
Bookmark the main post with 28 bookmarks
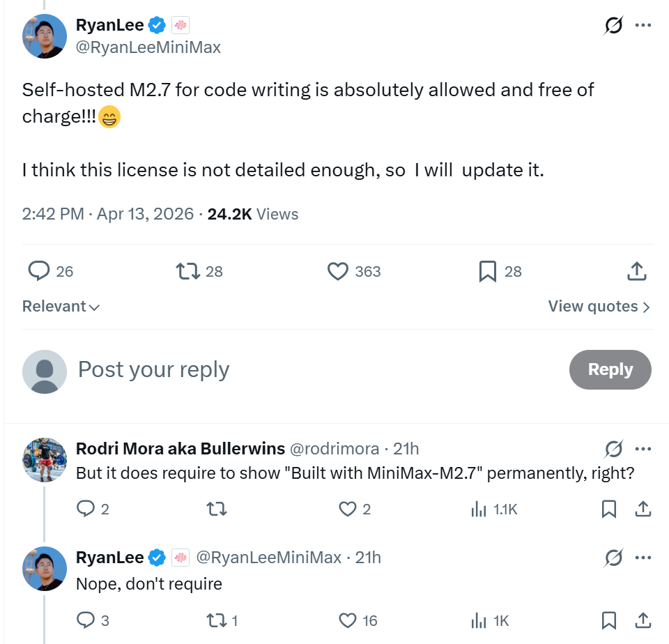(488, 271)
